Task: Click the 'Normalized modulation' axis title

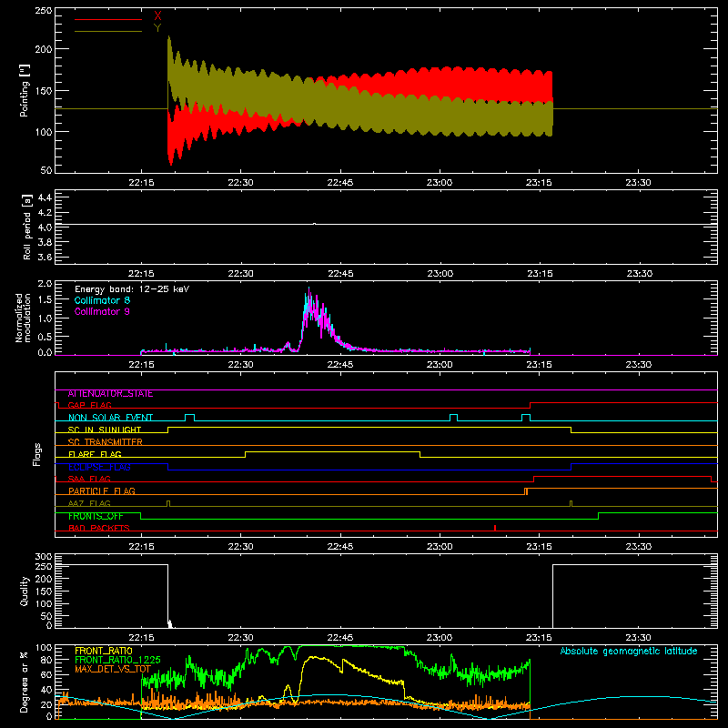Action: click(x=23, y=318)
